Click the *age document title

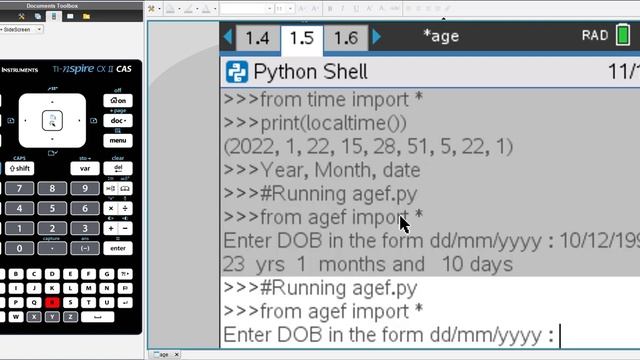(x=441, y=36)
